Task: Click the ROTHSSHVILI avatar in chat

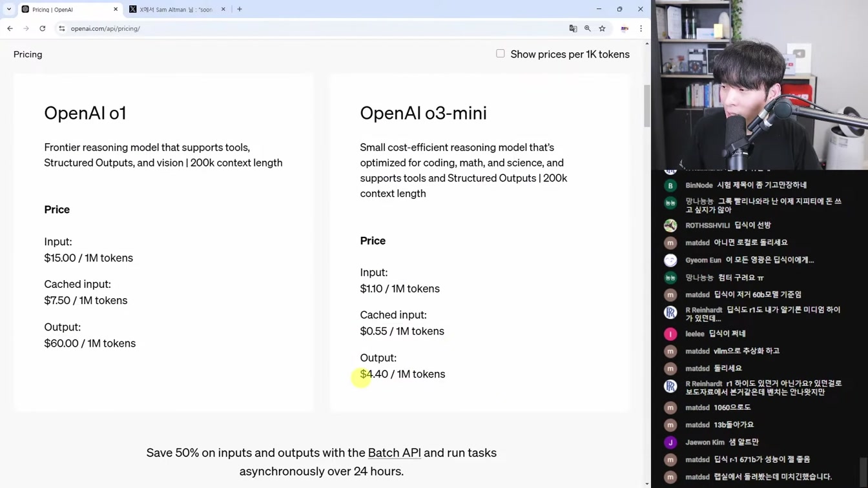Action: tap(670, 225)
